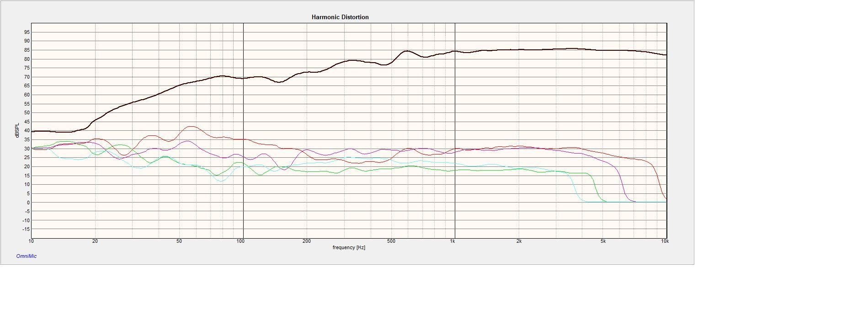Click the "Harmonic Distortion" chart title
This screenshot has height=331, width=868.
click(x=340, y=17)
